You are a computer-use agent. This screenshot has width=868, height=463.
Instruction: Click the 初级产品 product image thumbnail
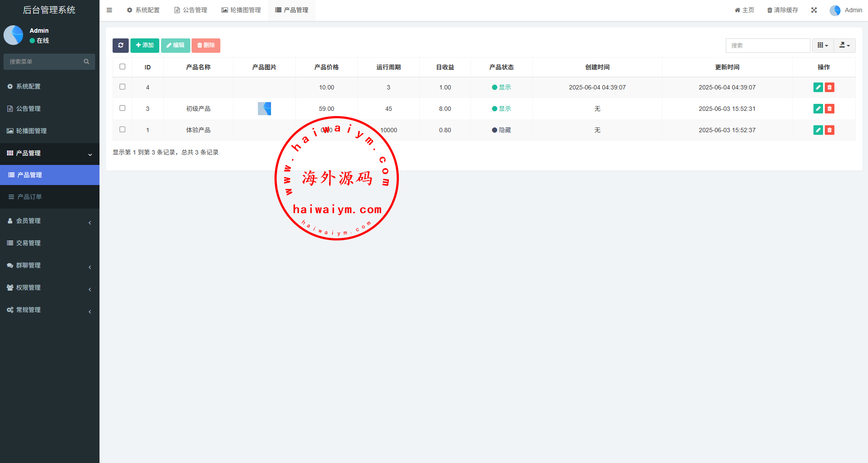(264, 109)
